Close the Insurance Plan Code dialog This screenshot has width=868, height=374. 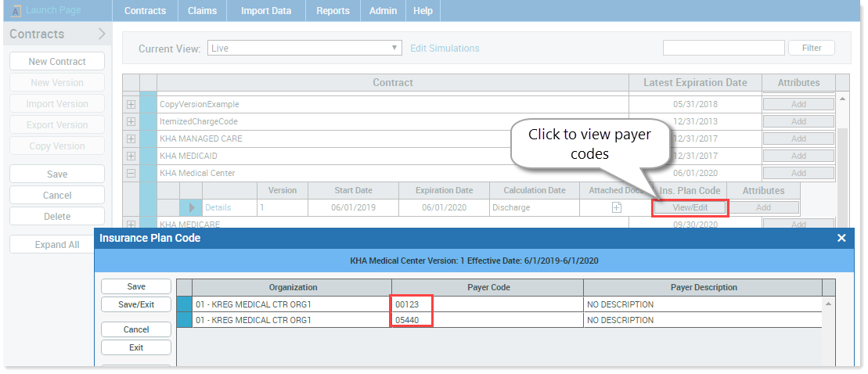[841, 238]
